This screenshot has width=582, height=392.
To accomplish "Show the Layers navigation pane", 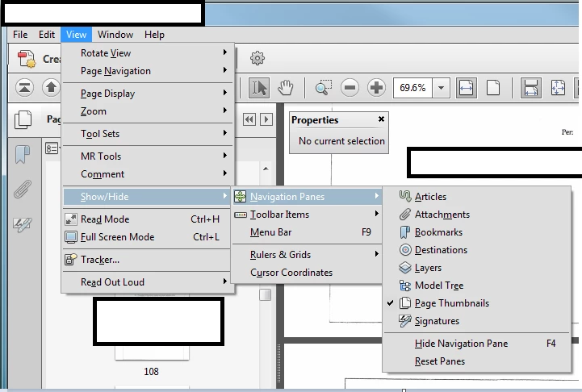I will [476, 268].
